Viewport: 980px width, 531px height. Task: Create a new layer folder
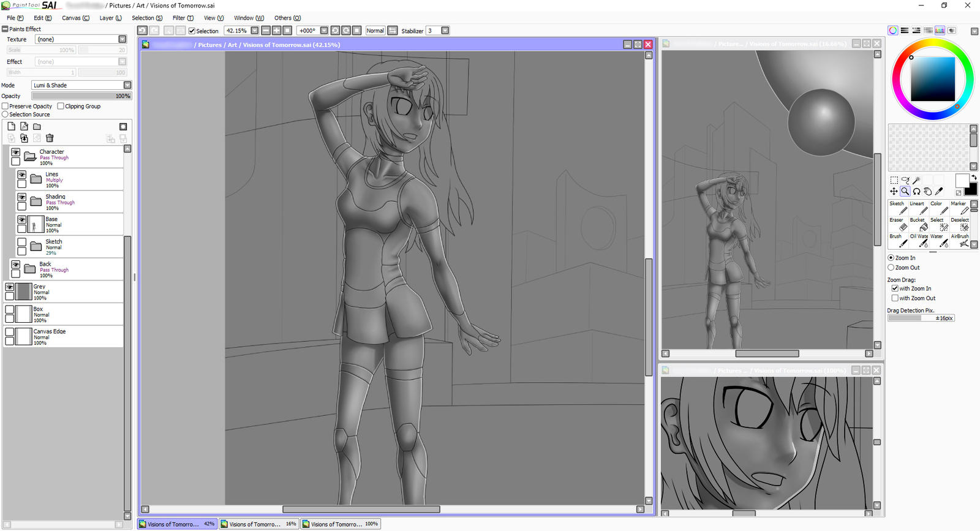37,126
